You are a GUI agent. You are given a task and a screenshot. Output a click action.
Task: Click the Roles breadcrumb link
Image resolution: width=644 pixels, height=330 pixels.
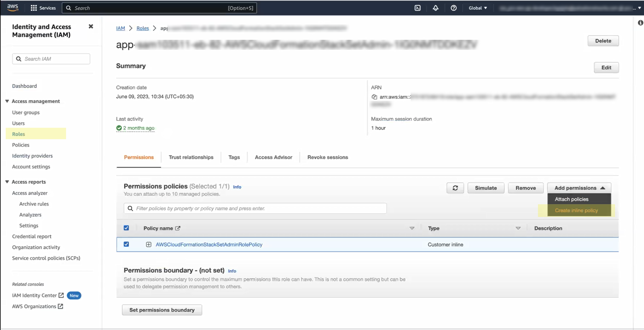(143, 28)
